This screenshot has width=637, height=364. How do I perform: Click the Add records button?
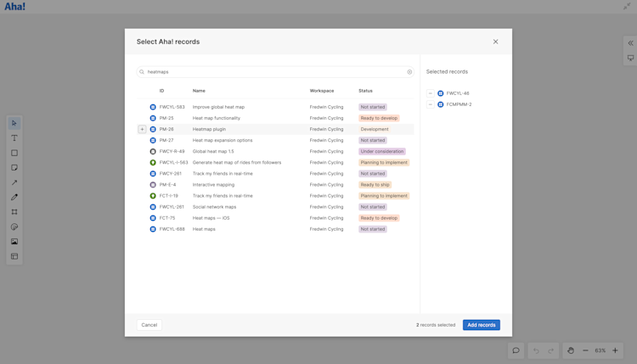click(x=482, y=325)
